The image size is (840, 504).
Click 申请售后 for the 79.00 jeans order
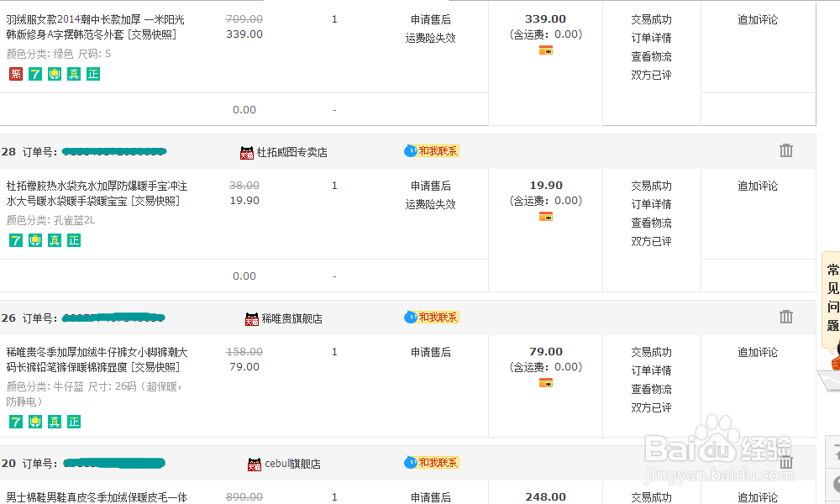431,352
